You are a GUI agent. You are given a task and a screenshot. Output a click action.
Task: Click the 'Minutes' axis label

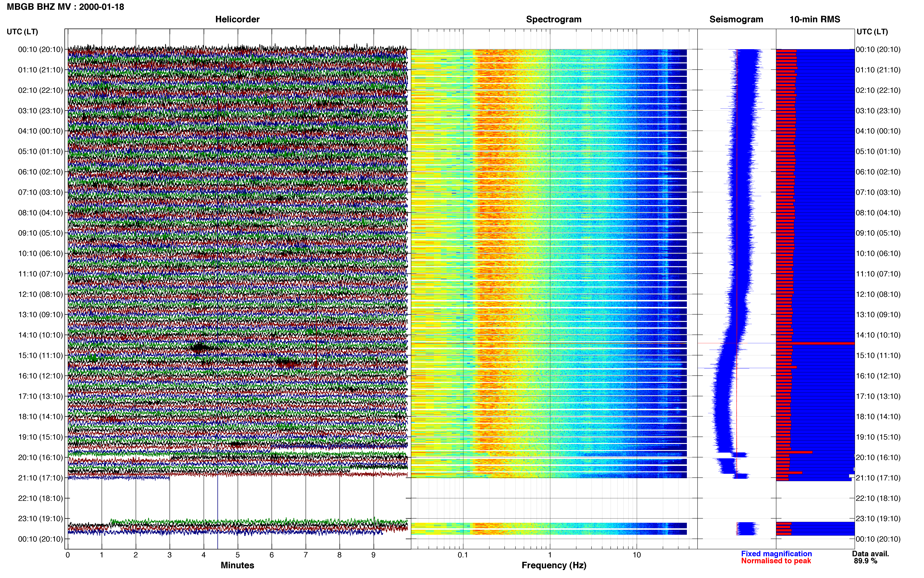[237, 565]
